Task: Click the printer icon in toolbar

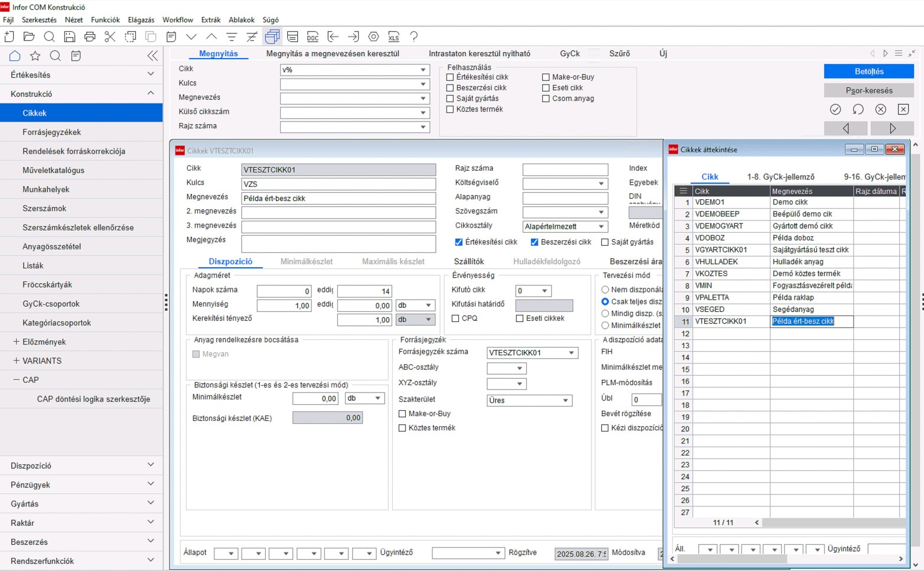Action: click(x=90, y=37)
